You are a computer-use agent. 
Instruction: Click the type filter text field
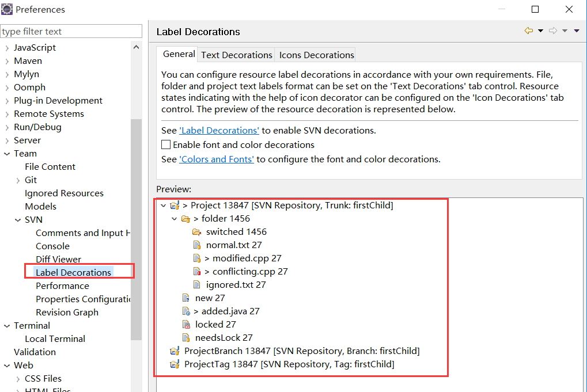(x=71, y=31)
